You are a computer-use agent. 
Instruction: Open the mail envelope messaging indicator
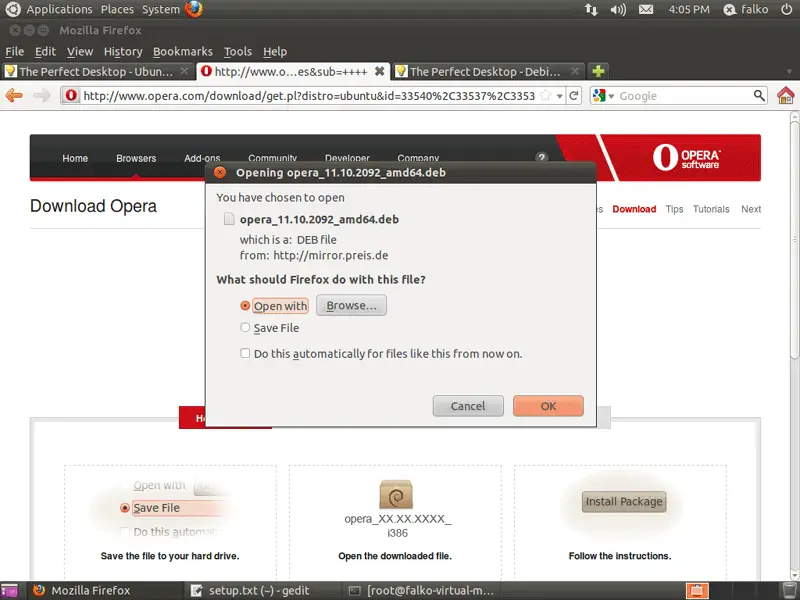coord(646,10)
